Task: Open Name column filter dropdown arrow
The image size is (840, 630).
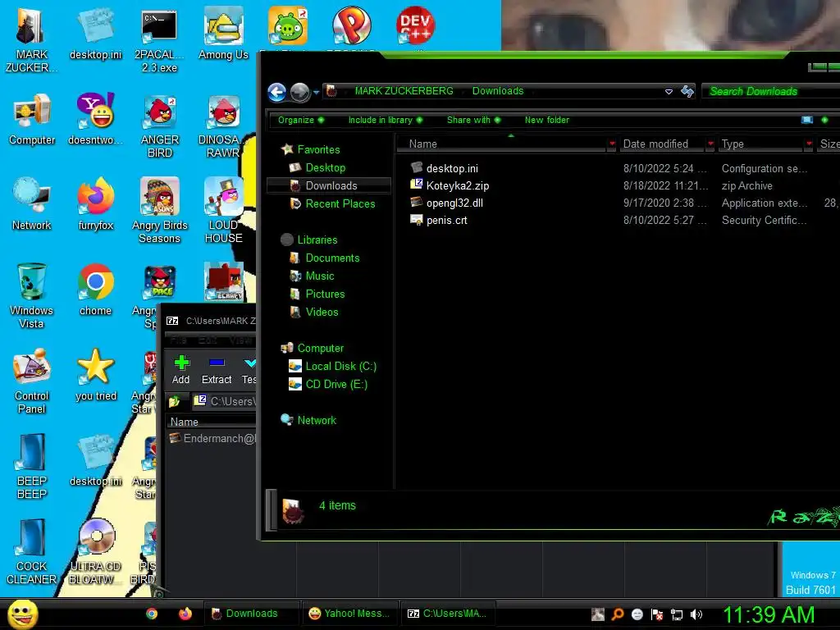Action: (x=612, y=144)
